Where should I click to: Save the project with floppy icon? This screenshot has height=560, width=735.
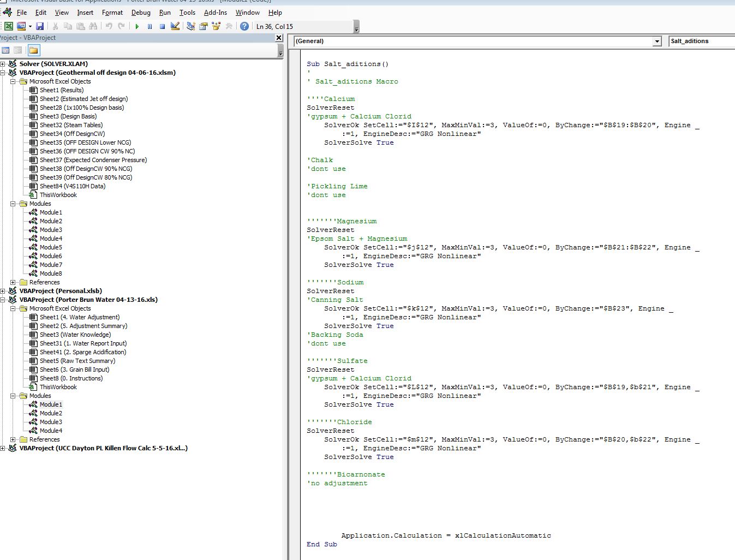(40, 26)
